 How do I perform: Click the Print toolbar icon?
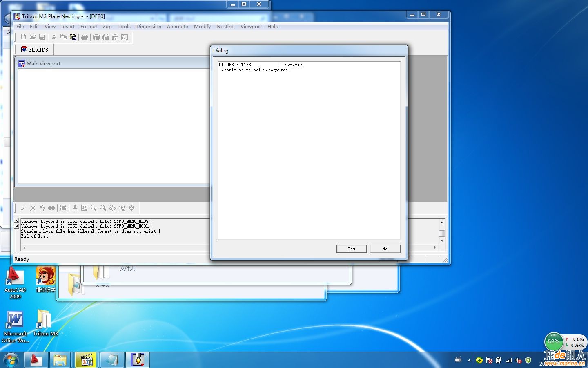(x=85, y=37)
